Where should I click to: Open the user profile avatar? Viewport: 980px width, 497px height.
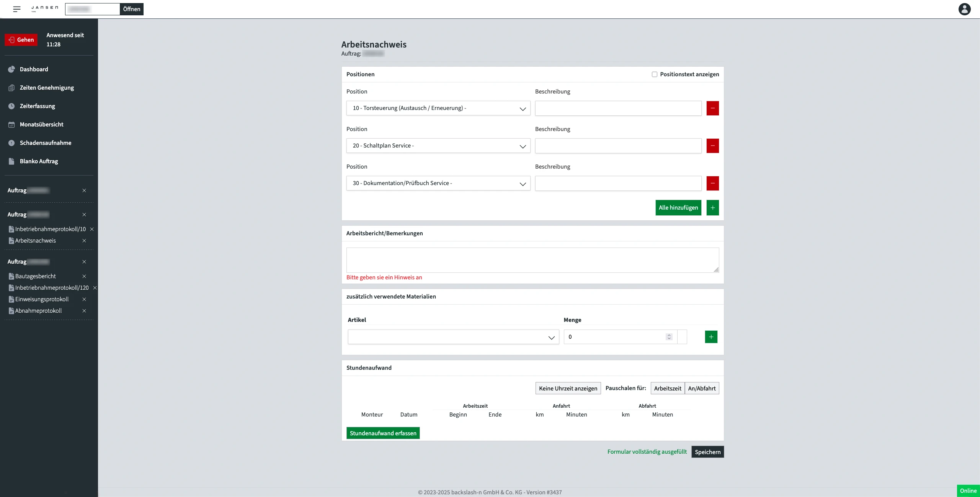click(964, 9)
